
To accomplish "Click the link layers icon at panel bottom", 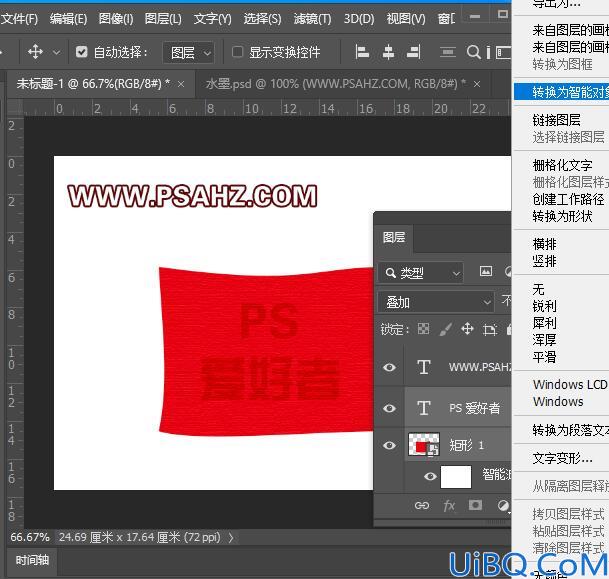I will point(422,505).
